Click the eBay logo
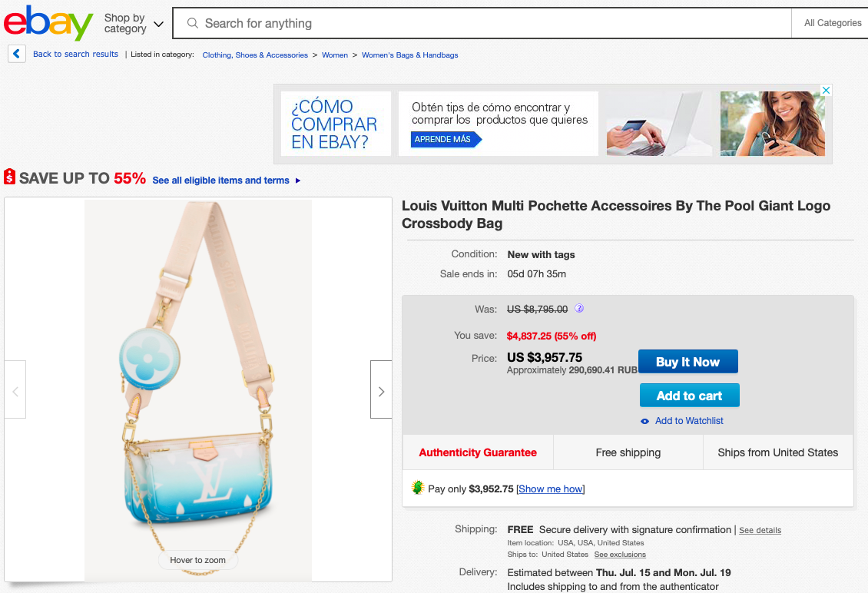 (48, 23)
